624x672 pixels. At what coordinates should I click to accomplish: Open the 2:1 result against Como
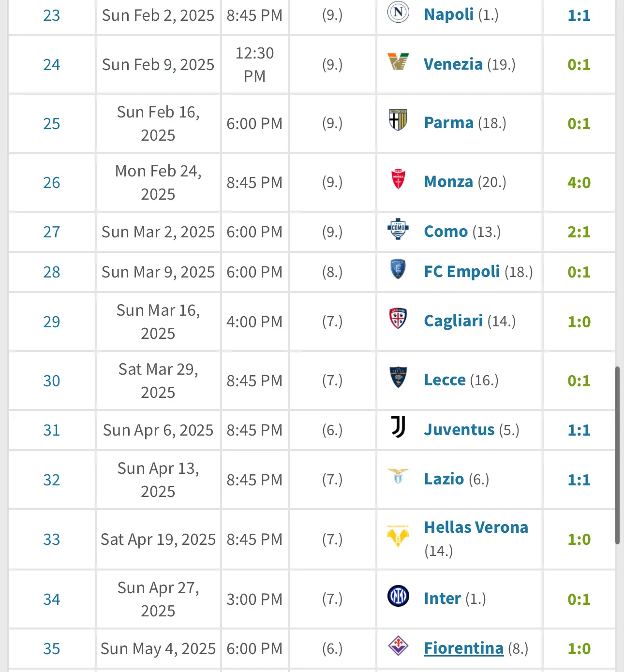[x=579, y=232]
